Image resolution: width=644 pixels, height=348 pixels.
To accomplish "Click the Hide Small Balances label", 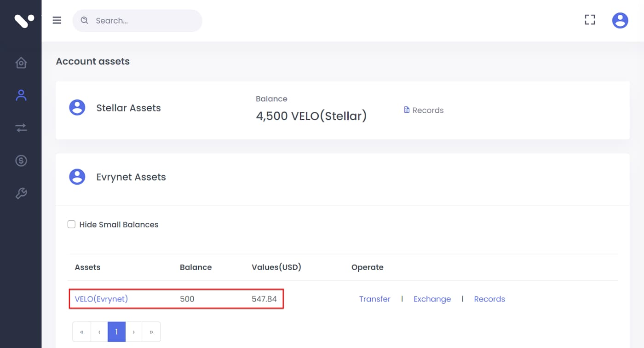I will pos(119,225).
